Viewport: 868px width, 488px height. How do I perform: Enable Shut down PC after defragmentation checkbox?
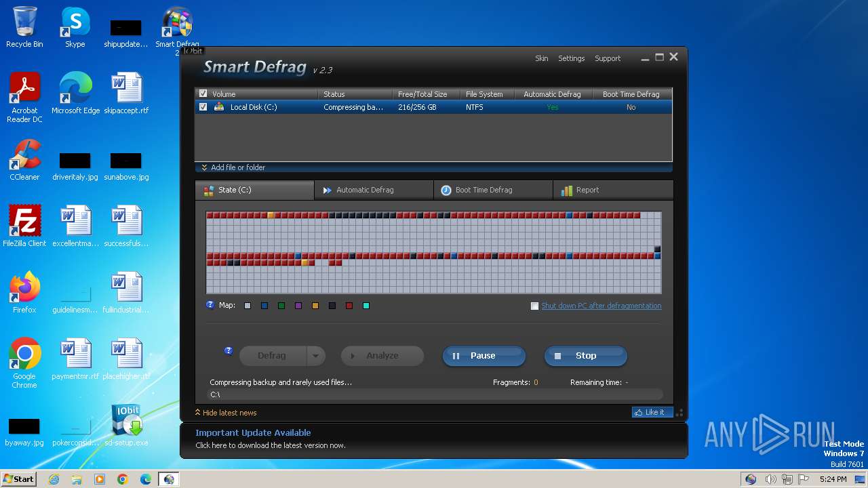coord(534,306)
